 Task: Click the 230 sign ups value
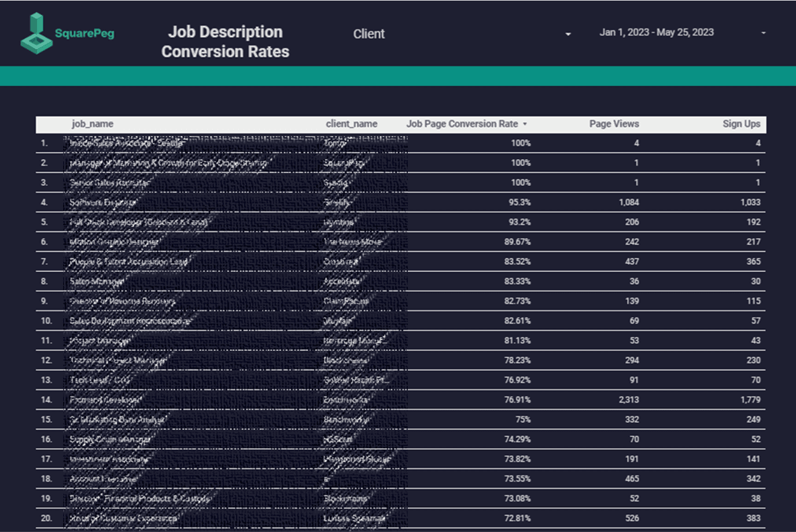click(x=753, y=360)
